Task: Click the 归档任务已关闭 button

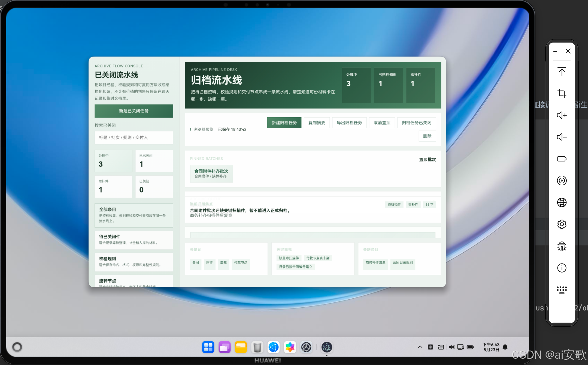Action: (x=416, y=123)
